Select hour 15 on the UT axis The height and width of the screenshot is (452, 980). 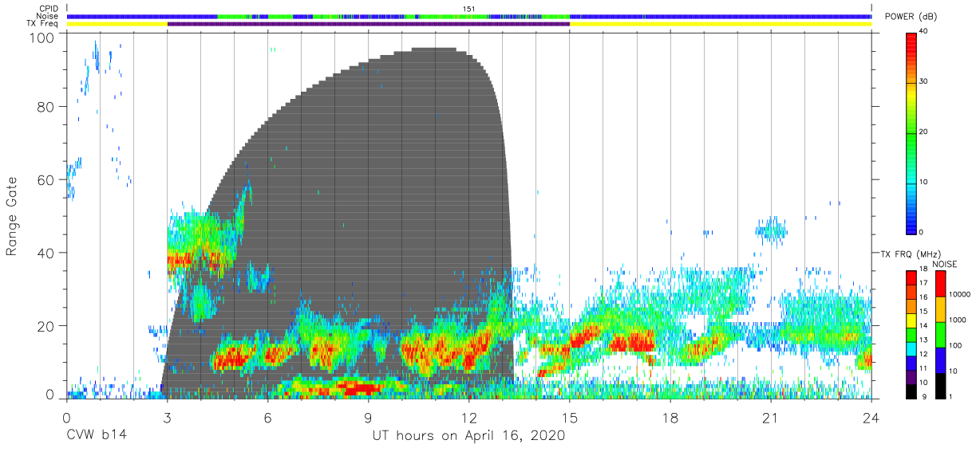pos(570,416)
